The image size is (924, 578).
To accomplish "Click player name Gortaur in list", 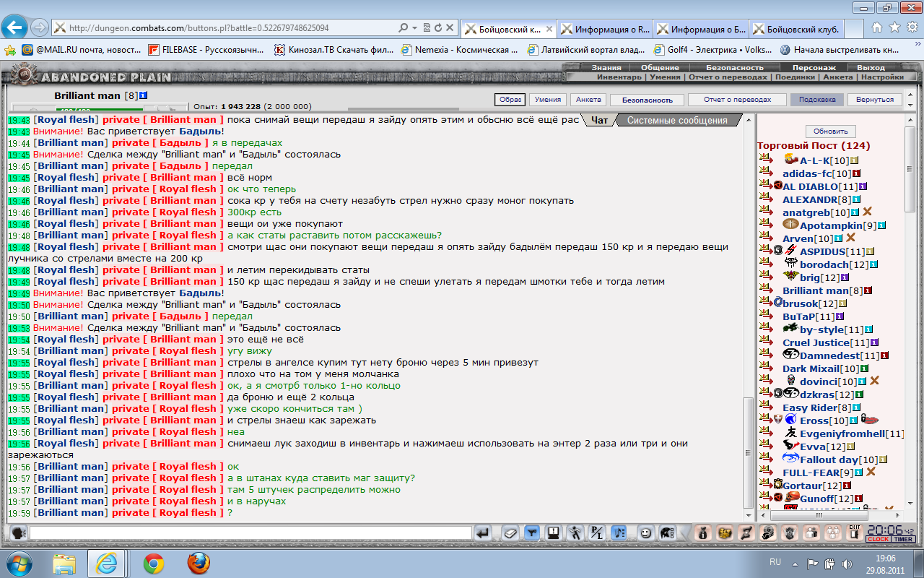I will click(802, 486).
